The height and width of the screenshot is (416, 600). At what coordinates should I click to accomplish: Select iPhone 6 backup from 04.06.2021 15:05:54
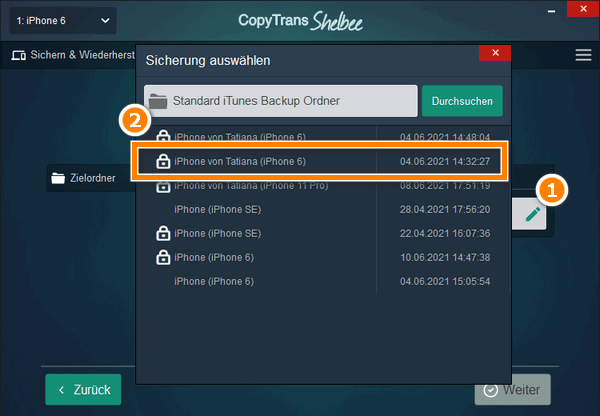323,281
